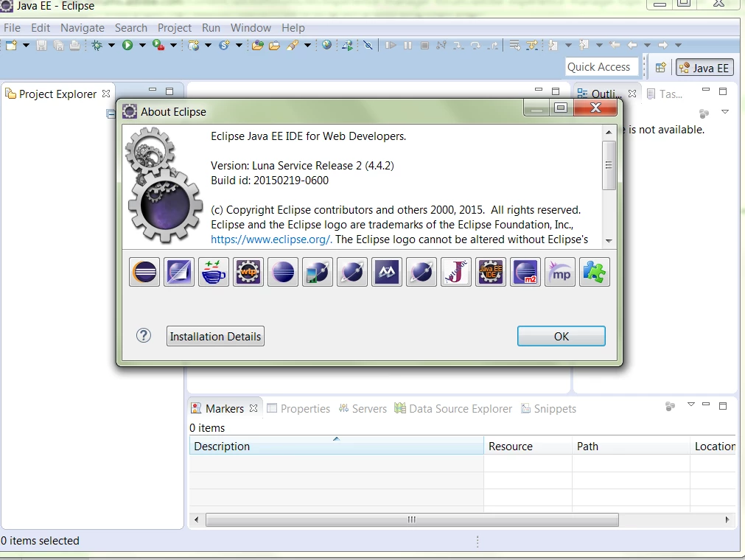Screen dimensions: 745x560
Task: Click the mp Marketplace feature icon
Action: 560,272
